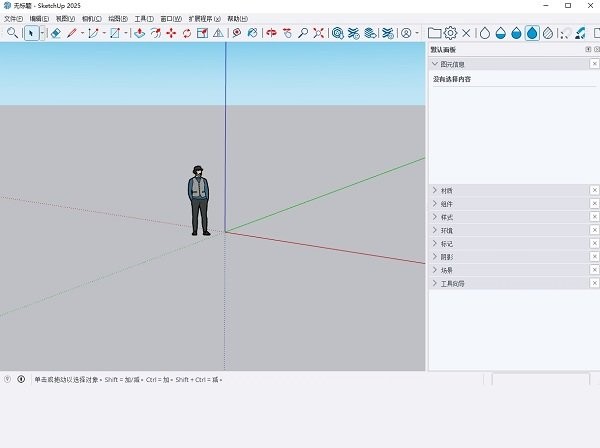Open the 文件(F) menu

(12, 18)
